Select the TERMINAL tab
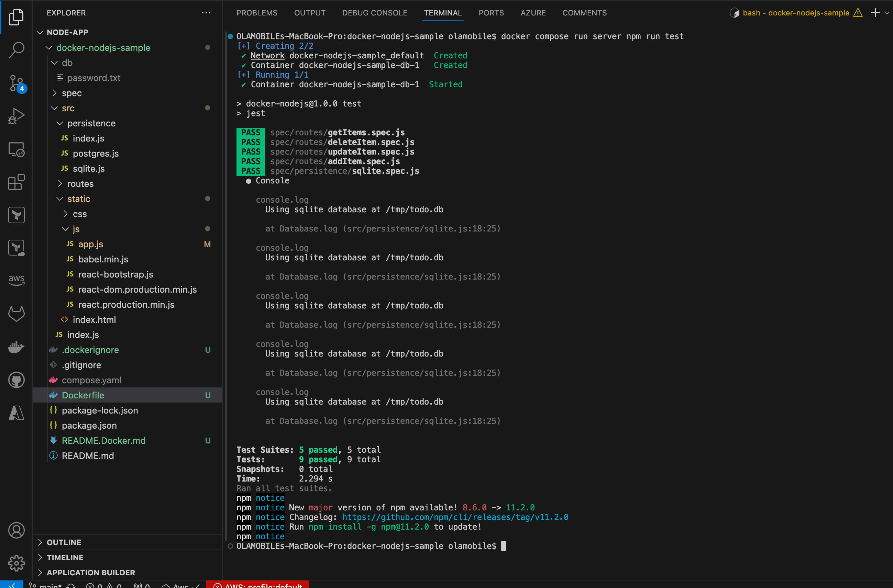The width and height of the screenshot is (893, 588). pyautogui.click(x=443, y=13)
